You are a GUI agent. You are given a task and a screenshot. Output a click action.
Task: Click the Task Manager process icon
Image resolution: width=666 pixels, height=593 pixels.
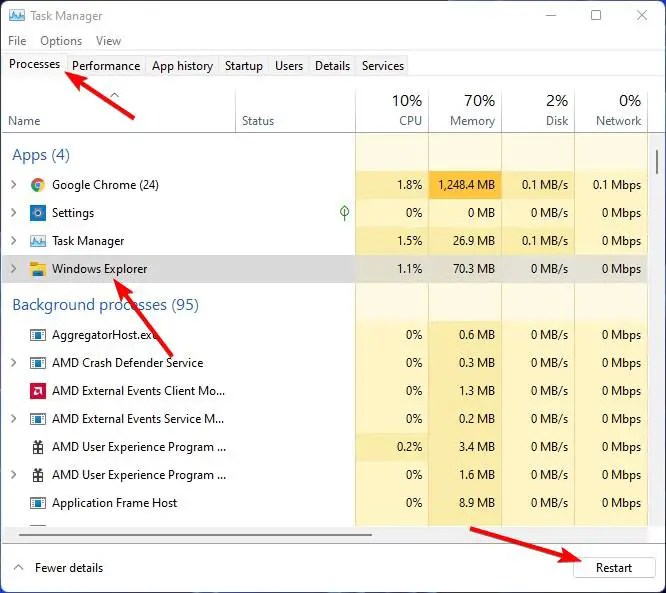coord(38,241)
